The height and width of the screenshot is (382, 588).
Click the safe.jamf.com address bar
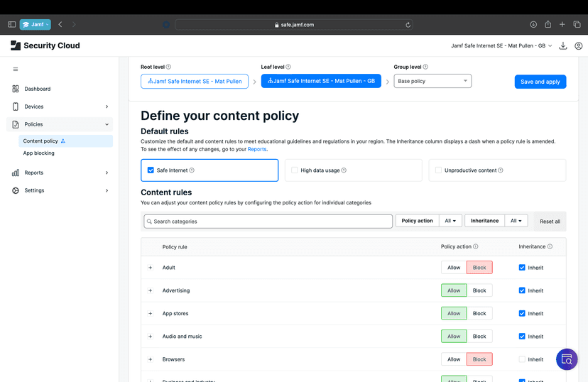[x=293, y=25]
